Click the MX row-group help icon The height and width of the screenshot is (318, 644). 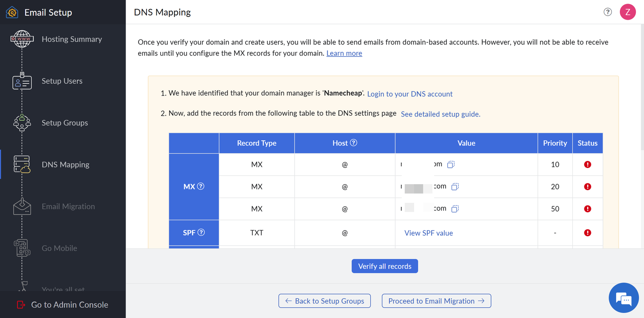201,186
